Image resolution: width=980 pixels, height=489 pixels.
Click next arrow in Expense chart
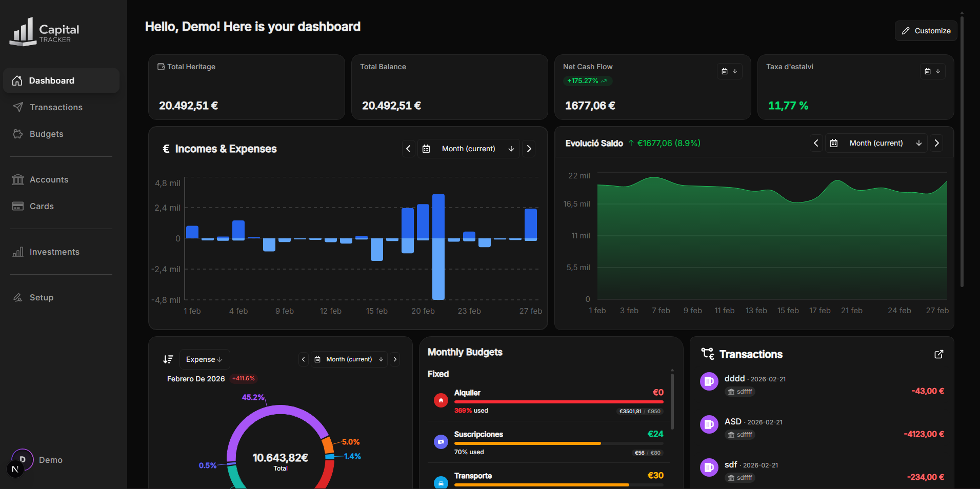click(395, 359)
